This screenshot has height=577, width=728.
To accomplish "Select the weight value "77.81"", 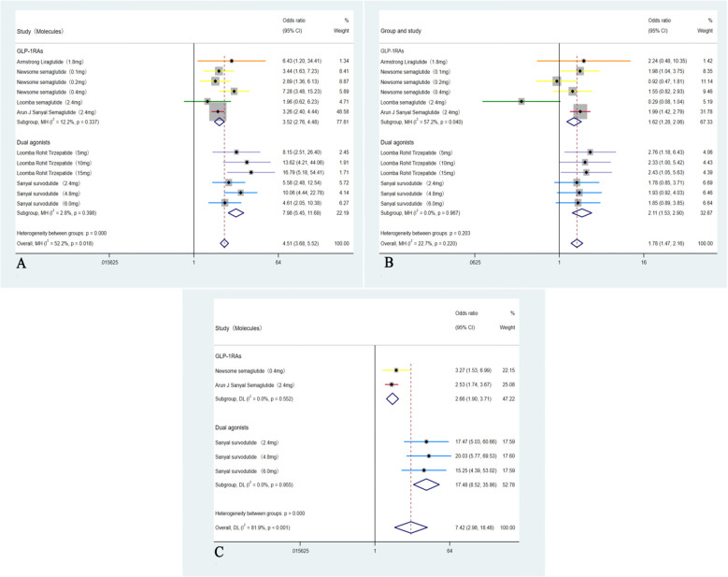I will pyautogui.click(x=343, y=123).
